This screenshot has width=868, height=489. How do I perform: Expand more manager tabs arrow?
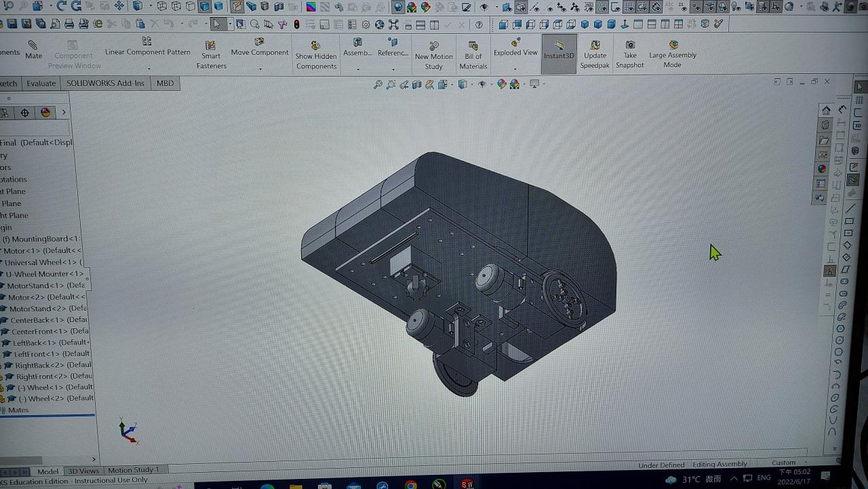pyautogui.click(x=64, y=113)
